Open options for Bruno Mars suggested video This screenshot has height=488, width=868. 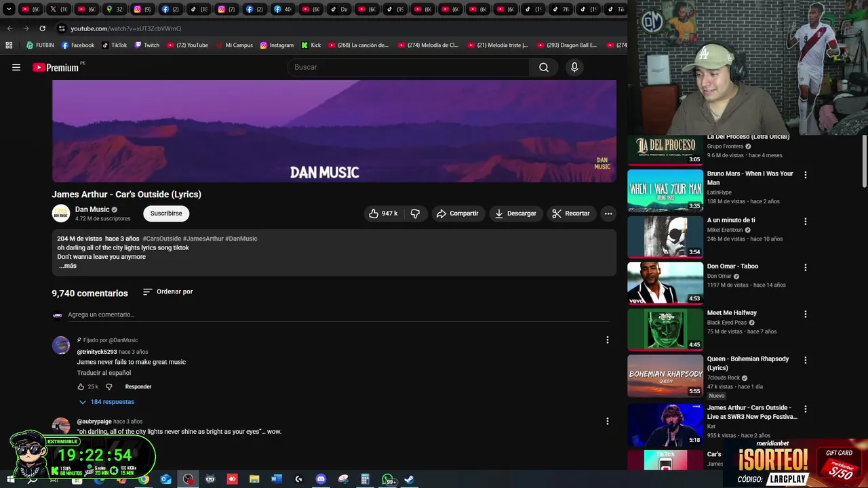806,175
